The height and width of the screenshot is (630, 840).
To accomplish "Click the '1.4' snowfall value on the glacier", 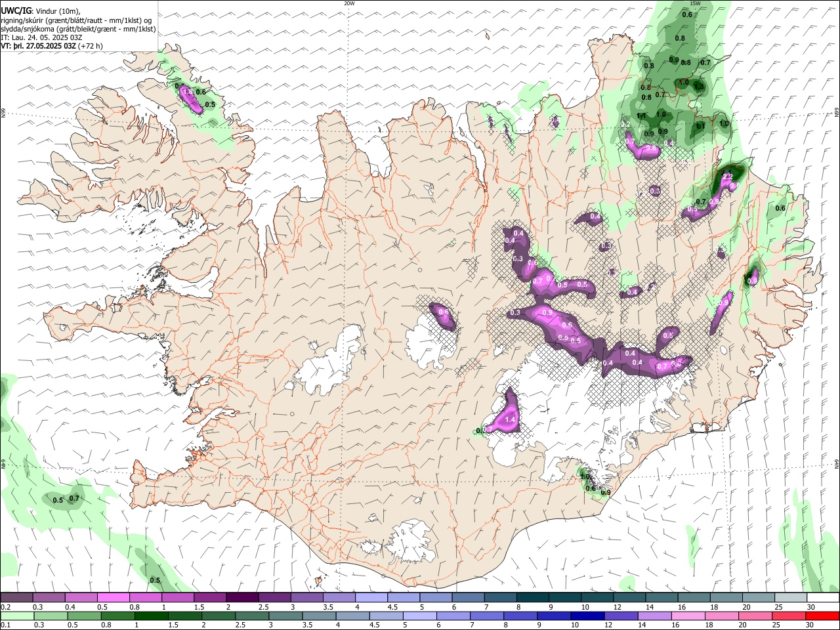I will click(x=510, y=419).
